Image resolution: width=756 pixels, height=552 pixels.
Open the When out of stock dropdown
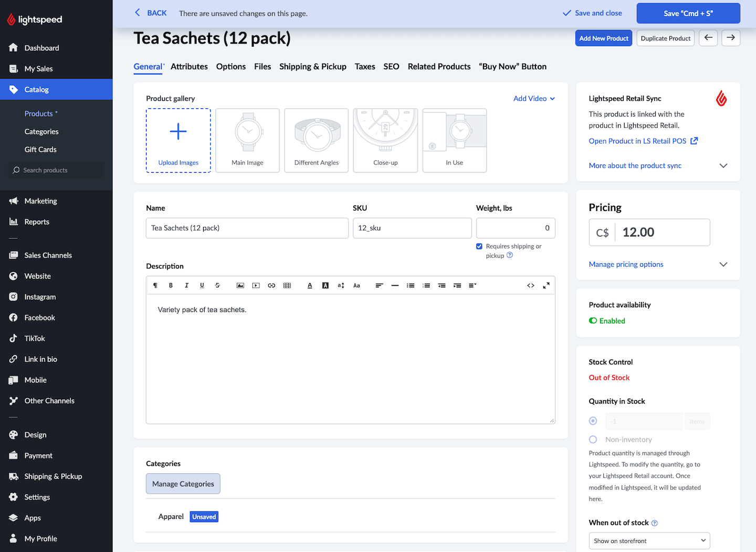tap(649, 541)
